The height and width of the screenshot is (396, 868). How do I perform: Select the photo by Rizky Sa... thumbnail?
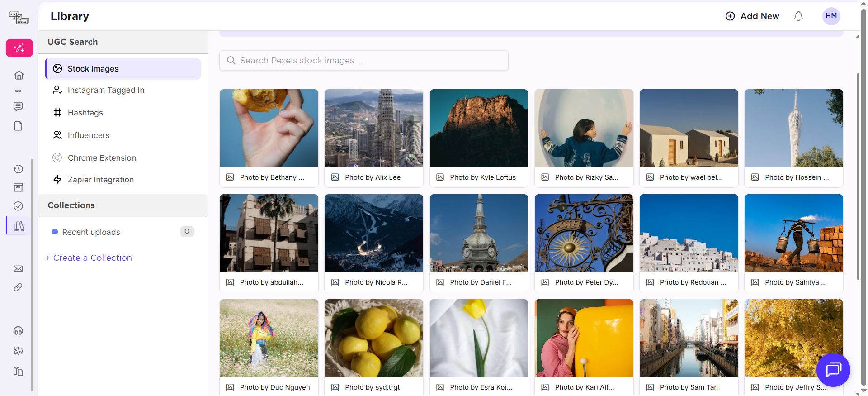(584, 128)
